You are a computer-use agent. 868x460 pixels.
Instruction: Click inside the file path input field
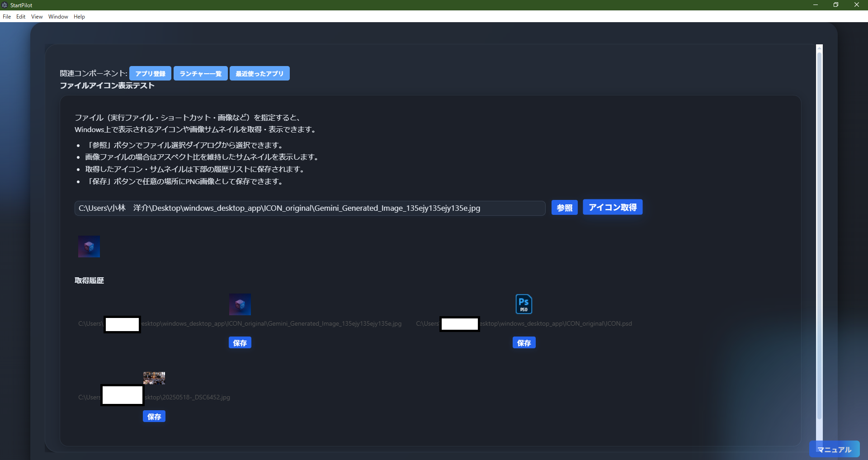[x=309, y=208]
